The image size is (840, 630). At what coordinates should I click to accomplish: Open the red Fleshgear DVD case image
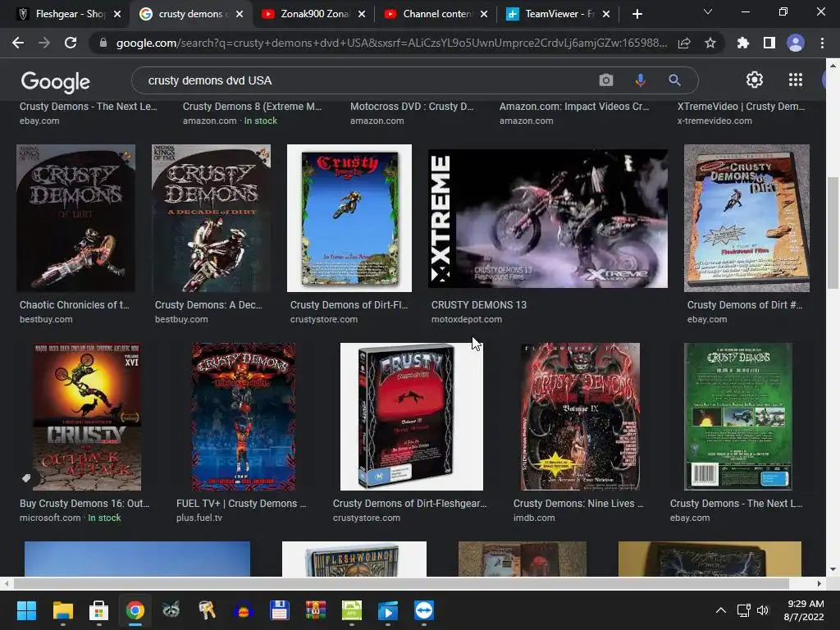(412, 417)
